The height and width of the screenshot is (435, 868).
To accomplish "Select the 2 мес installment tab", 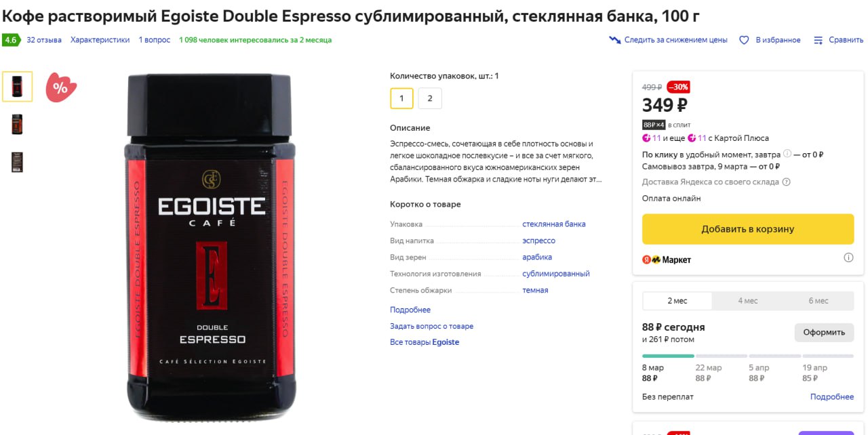I will pos(677,301).
